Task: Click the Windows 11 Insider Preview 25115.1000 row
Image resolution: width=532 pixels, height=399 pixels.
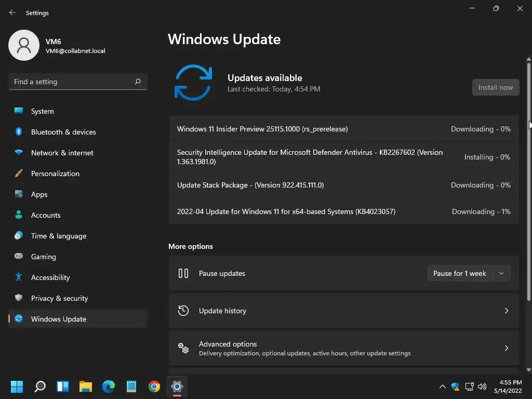Action: click(344, 129)
